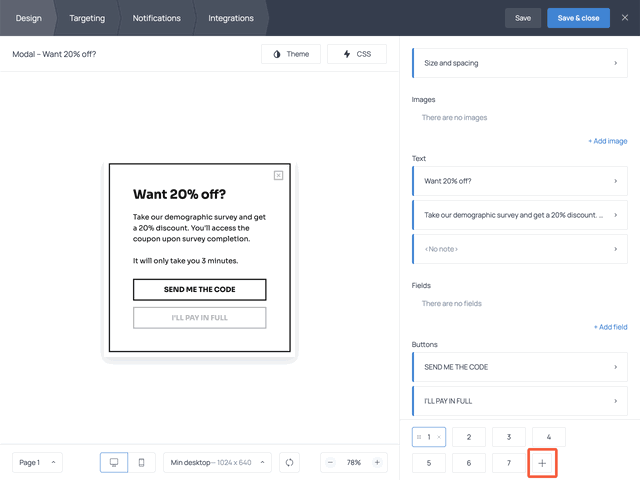
Task: Expand the Want 20% off? text item
Action: 520,181
